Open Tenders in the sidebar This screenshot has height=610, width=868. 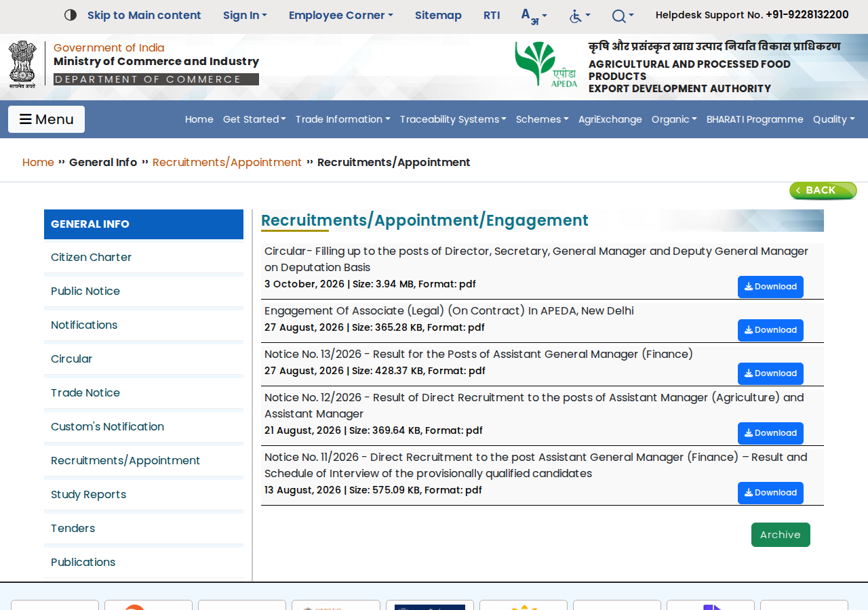[144, 529]
